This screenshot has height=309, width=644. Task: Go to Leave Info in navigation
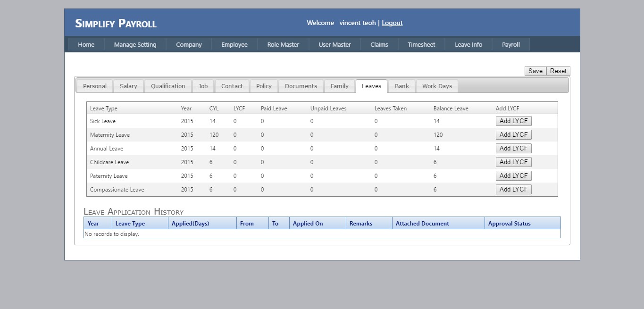[468, 45]
